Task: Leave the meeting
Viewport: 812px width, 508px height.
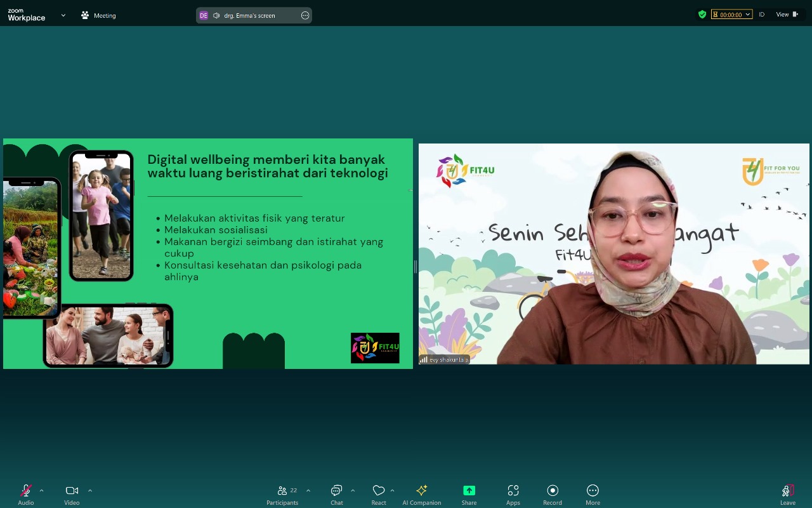Action: coord(787,491)
